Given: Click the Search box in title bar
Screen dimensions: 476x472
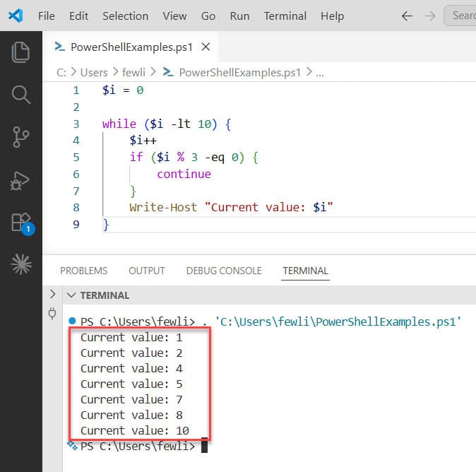Looking at the screenshot, I should pos(460,16).
